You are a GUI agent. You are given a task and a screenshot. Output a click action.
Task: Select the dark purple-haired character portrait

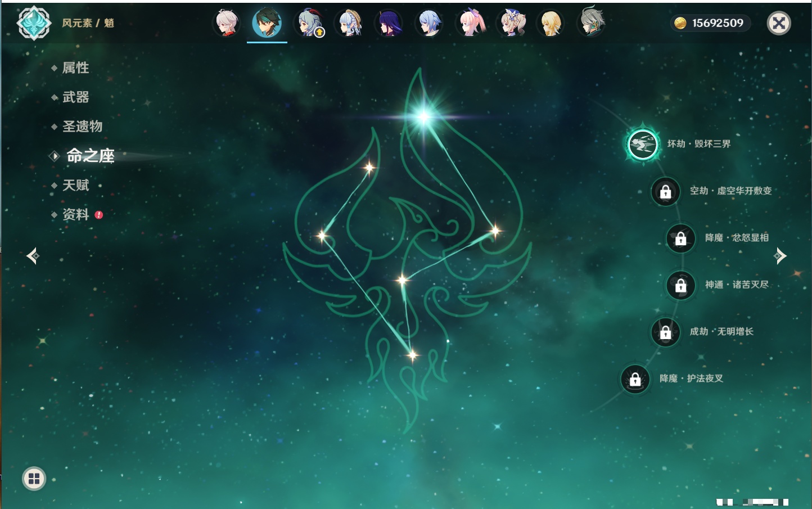pyautogui.click(x=389, y=23)
